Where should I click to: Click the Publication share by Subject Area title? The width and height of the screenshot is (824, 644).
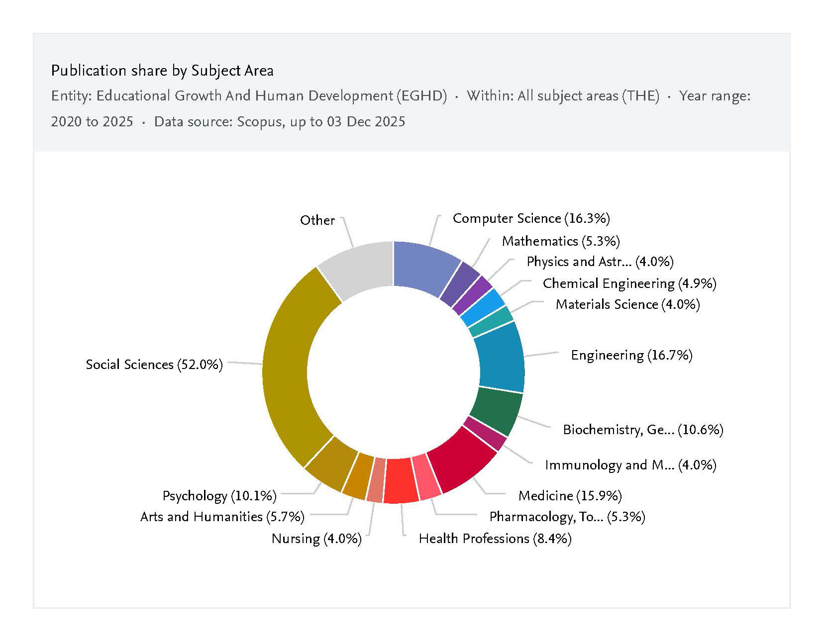[x=162, y=71]
